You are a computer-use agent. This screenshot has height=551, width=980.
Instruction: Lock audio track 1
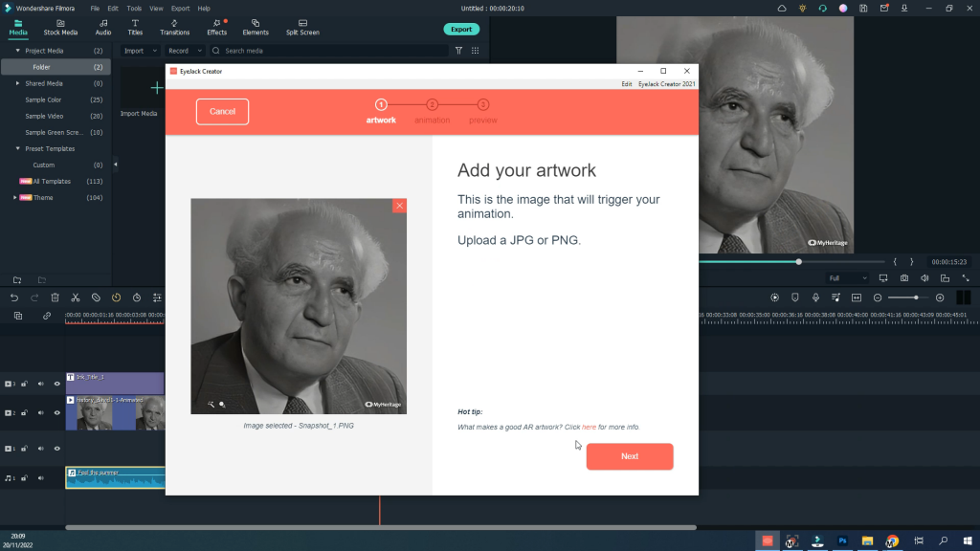pyautogui.click(x=24, y=478)
